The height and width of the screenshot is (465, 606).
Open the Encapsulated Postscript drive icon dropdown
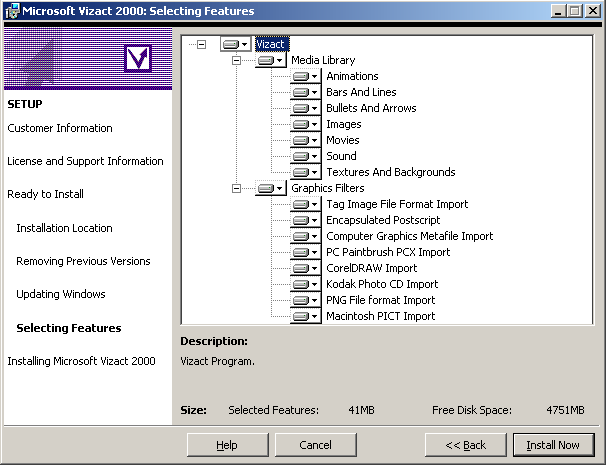click(306, 220)
